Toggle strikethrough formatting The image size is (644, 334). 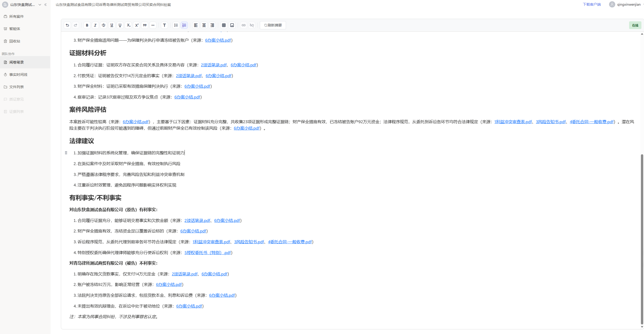click(104, 25)
